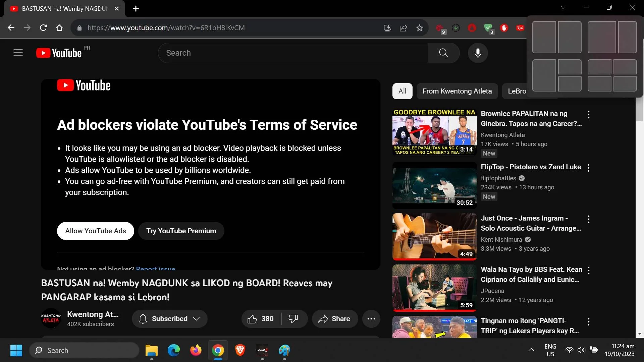Reload the current page

43,28
